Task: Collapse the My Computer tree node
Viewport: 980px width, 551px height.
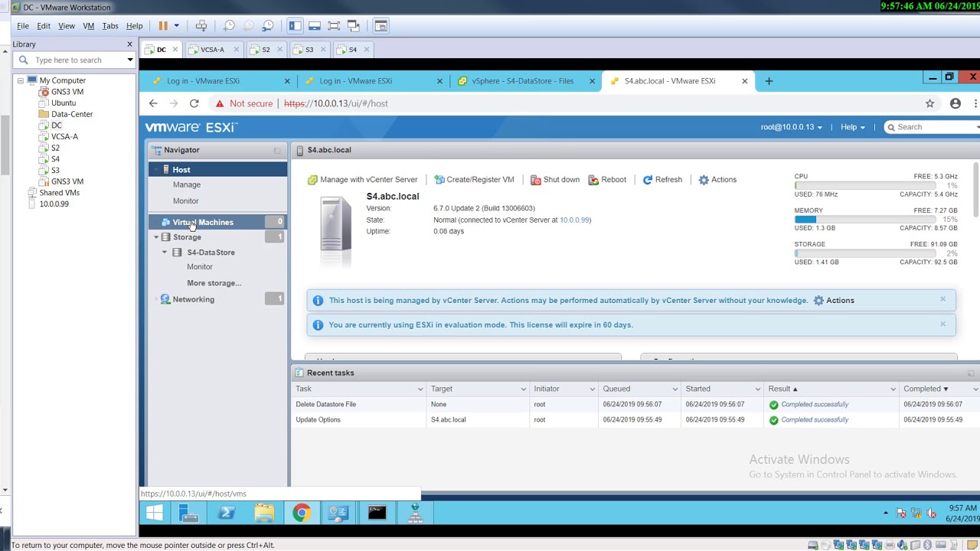Action: pyautogui.click(x=21, y=80)
